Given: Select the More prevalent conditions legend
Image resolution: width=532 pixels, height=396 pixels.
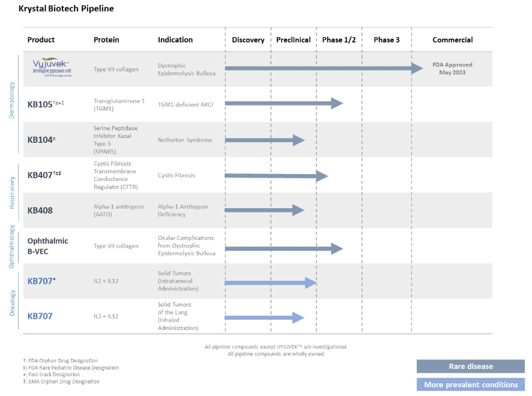Looking at the screenshot, I should pos(470,385).
